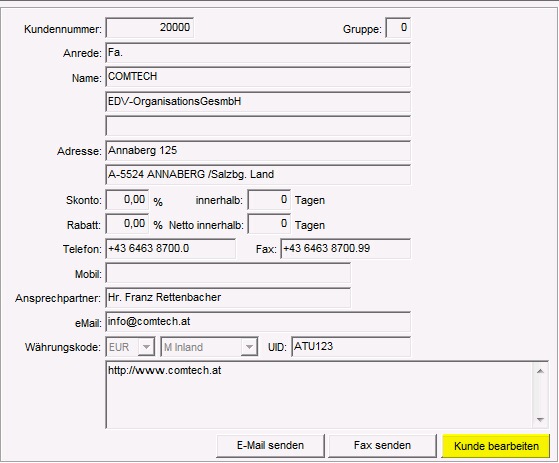This screenshot has height=463, width=559.
Task: Open the EUR Währungskode dropdown arrow
Action: 146,347
